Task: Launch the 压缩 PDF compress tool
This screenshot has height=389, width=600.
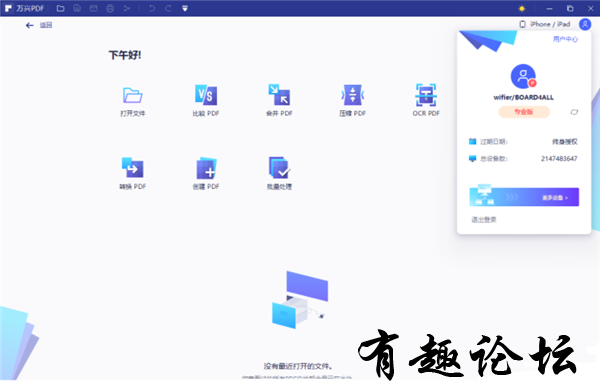Action: (x=352, y=101)
